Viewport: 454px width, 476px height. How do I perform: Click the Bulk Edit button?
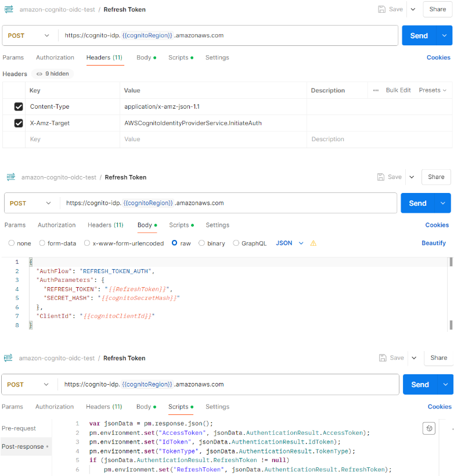(x=398, y=90)
